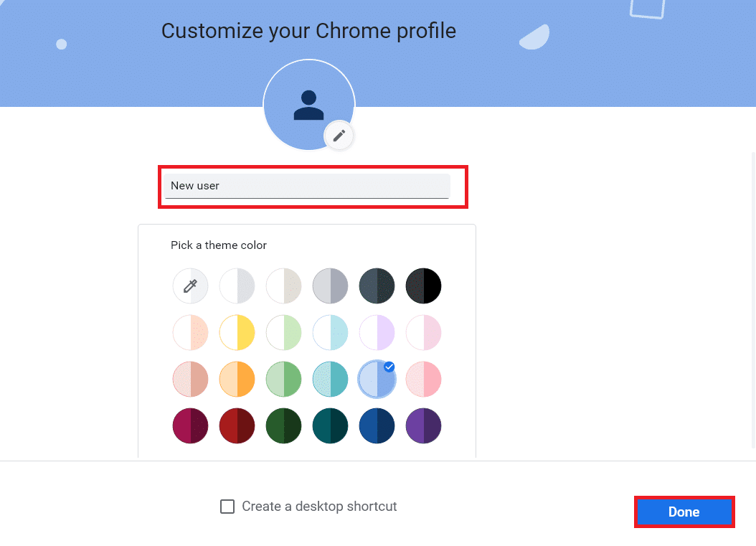Enable the Create a desktop shortcut checkbox
Screen dimensions: 756x546
[227, 507]
